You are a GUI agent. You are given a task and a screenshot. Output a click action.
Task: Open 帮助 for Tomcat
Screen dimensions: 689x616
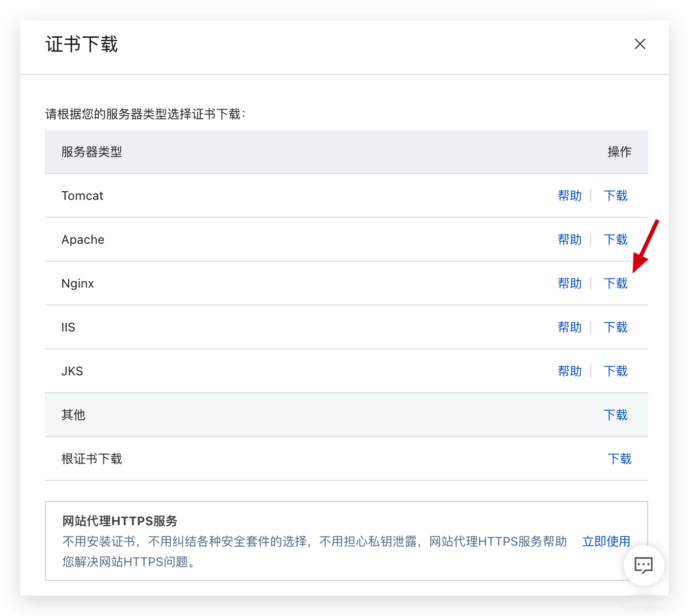pos(570,196)
